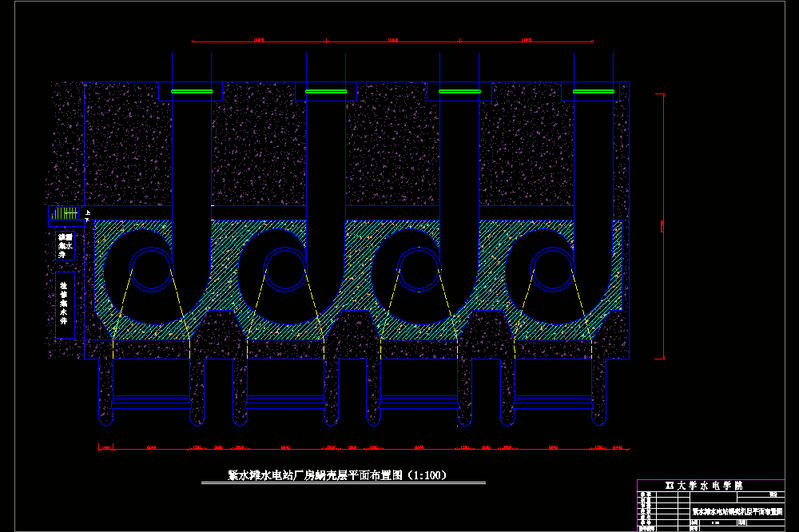Select the second green gate bar
799x532 pixels.
click(x=326, y=92)
